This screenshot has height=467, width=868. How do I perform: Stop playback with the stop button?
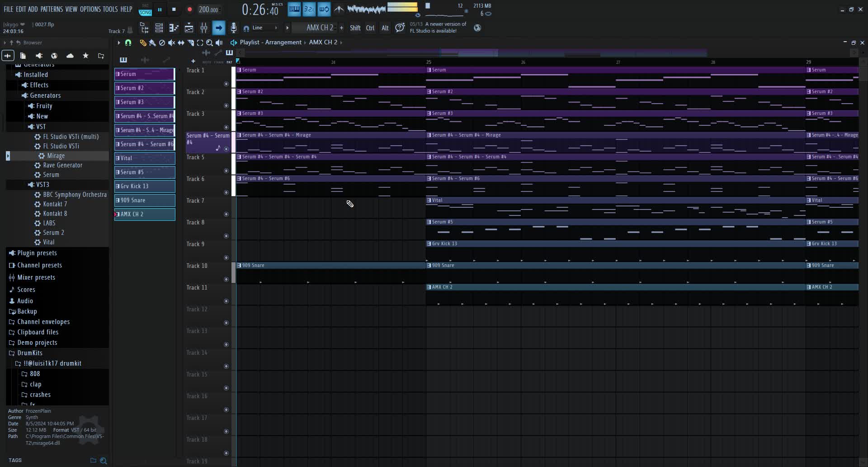(x=174, y=10)
